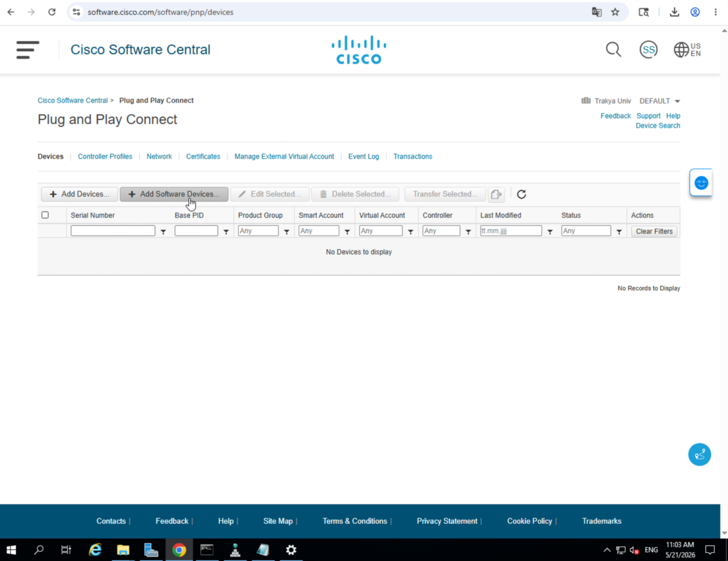728x561 pixels.
Task: Open the US EN language globe selector
Action: (x=687, y=50)
